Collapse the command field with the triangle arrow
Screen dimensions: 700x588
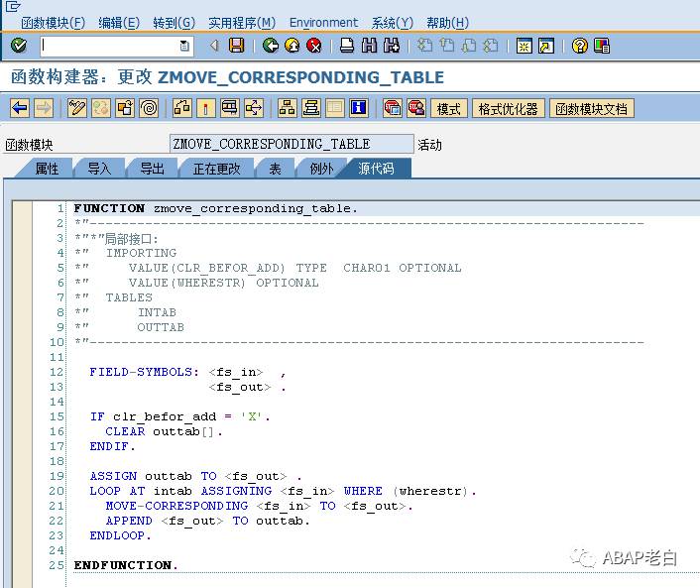(x=214, y=46)
